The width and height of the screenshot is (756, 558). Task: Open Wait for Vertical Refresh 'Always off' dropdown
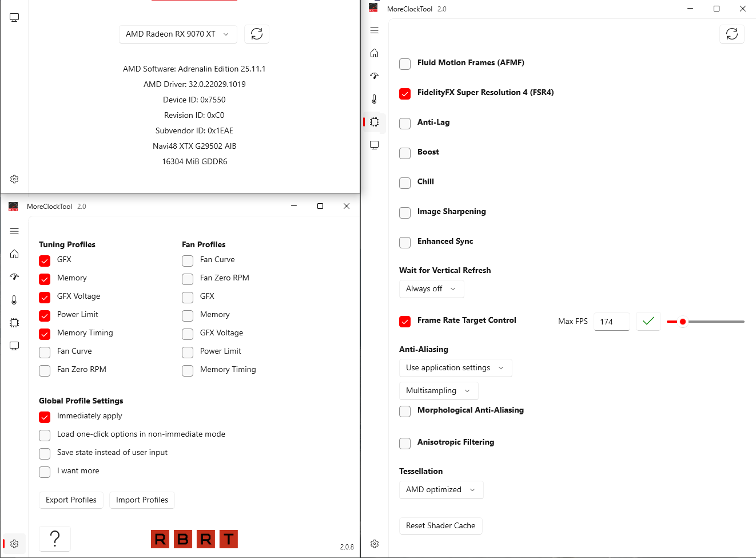pyautogui.click(x=431, y=289)
